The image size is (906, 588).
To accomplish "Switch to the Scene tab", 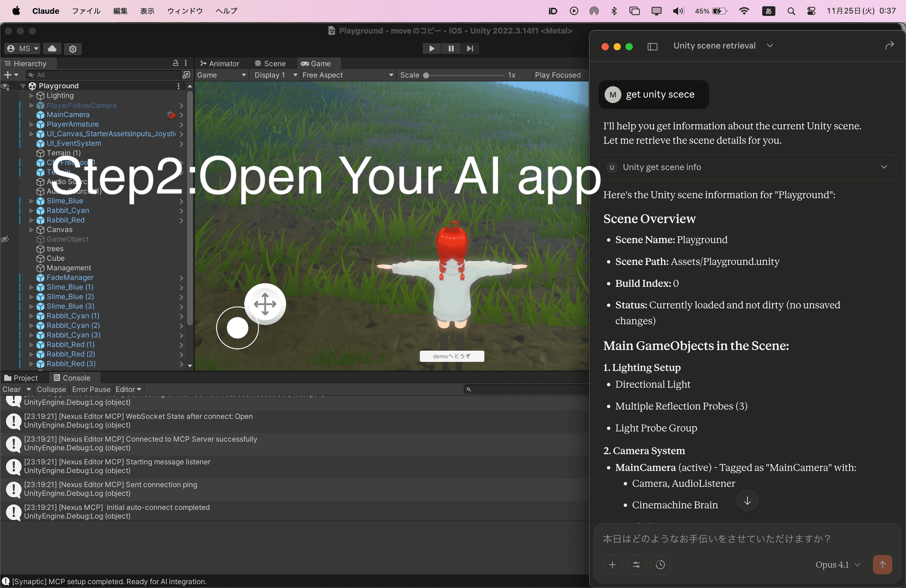I will (x=271, y=63).
